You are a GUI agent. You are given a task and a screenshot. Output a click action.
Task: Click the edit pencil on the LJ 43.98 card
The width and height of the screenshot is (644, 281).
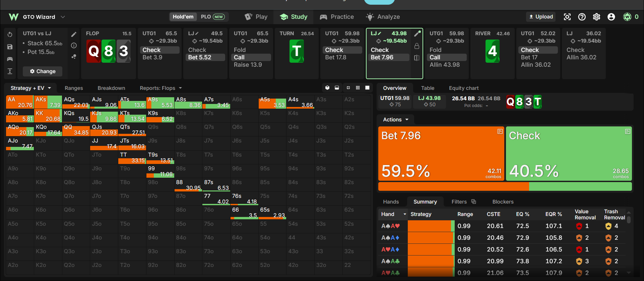(x=417, y=34)
